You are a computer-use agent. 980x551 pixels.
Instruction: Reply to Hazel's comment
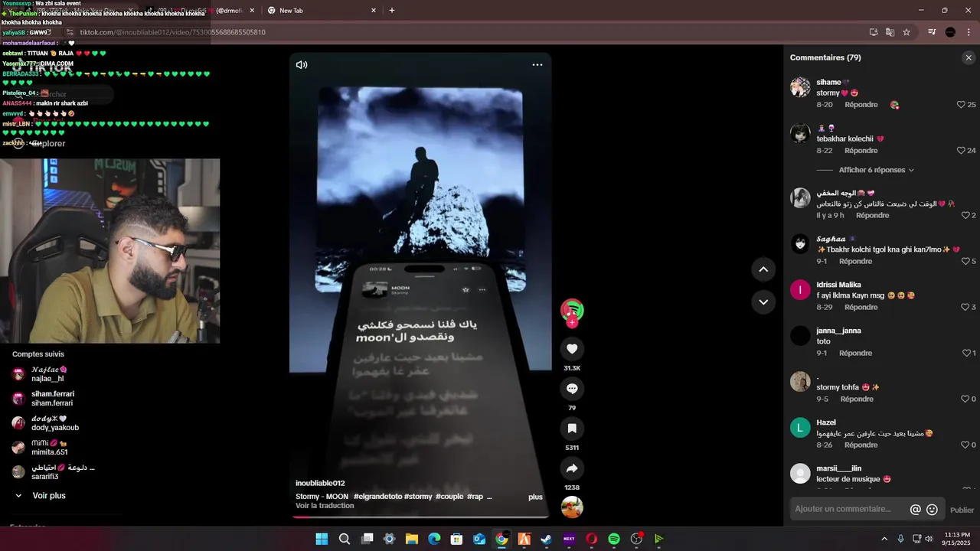[x=861, y=445]
